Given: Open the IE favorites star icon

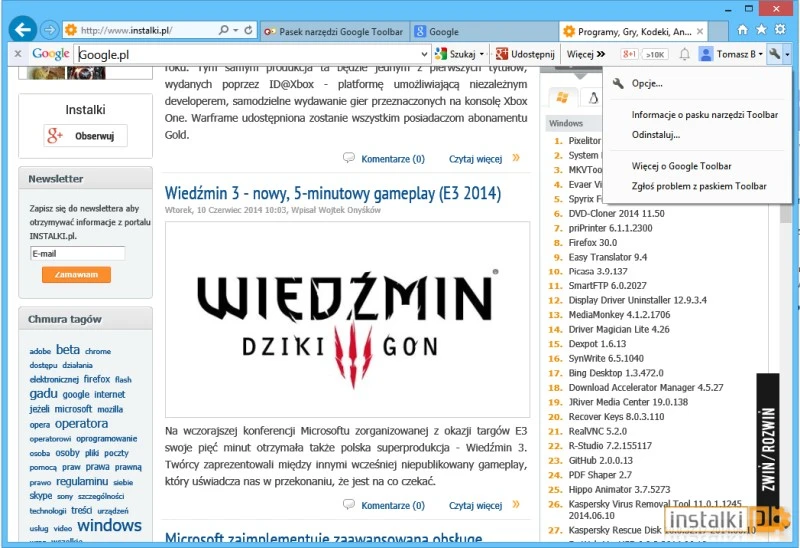Looking at the screenshot, I should tap(763, 31).
